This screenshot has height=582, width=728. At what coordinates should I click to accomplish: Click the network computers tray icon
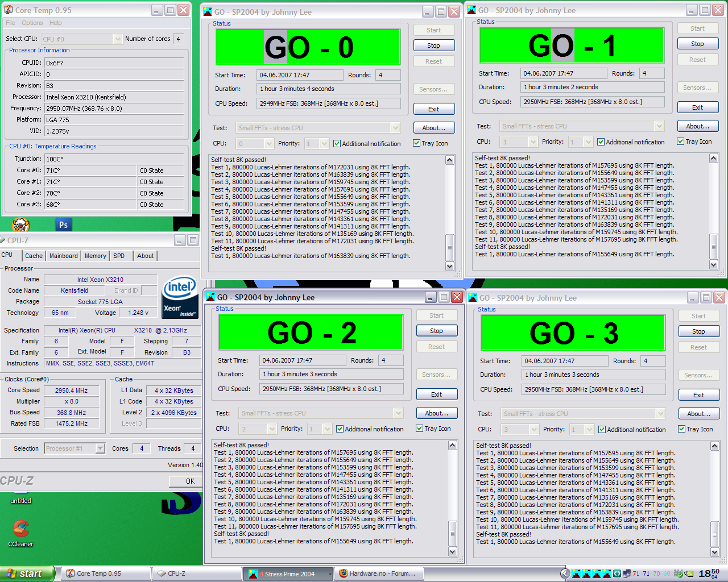627,573
